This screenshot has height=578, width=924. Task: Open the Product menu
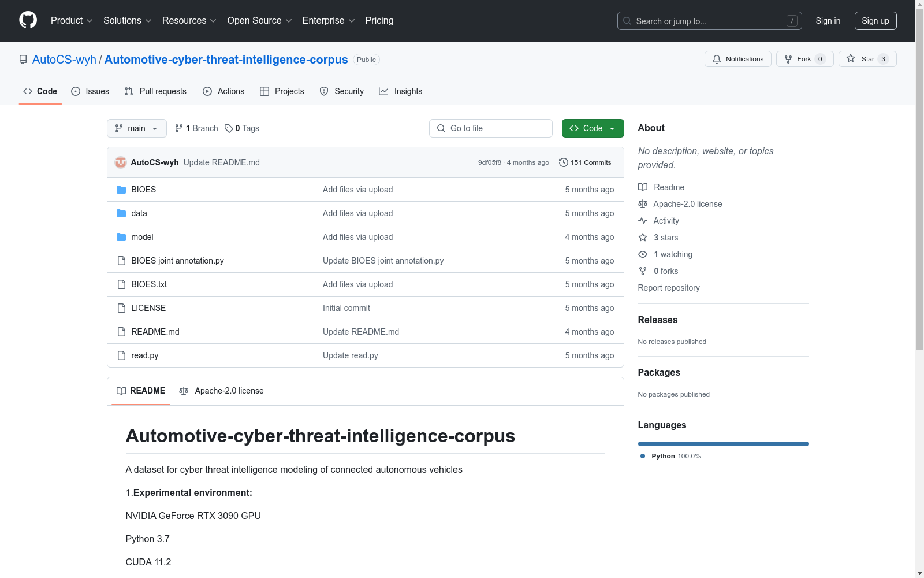(x=72, y=21)
